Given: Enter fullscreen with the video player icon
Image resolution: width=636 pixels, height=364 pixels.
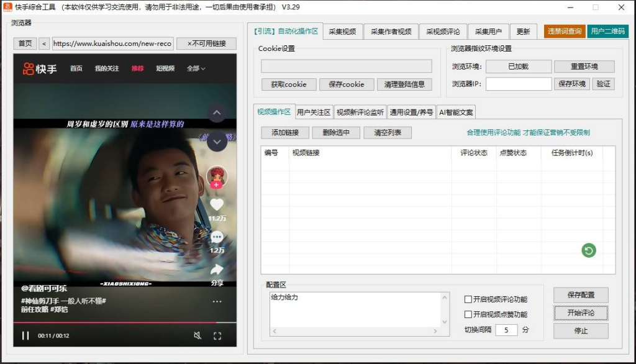Looking at the screenshot, I should click(x=218, y=336).
